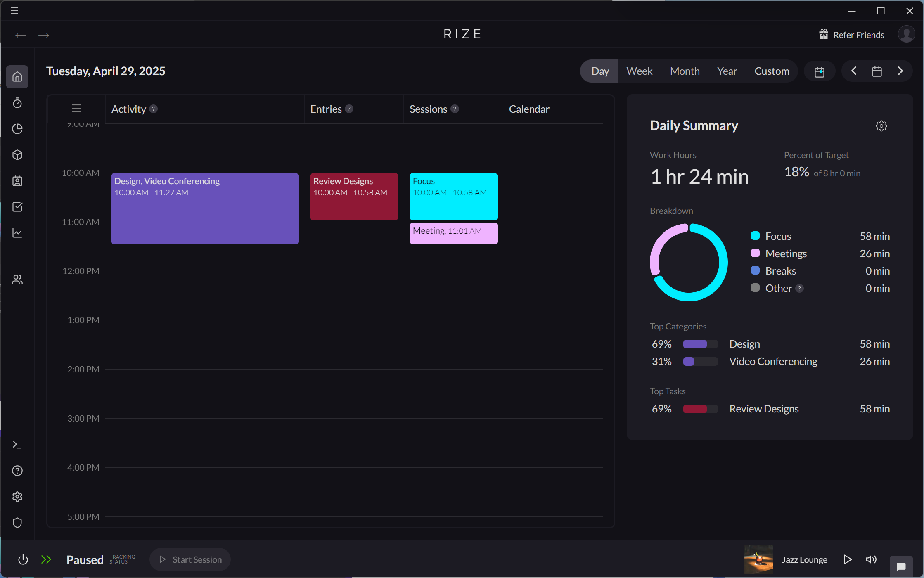Open the terminal icon near sidebar bottom
Screen dimensions: 924x578
pyautogui.click(x=17, y=444)
